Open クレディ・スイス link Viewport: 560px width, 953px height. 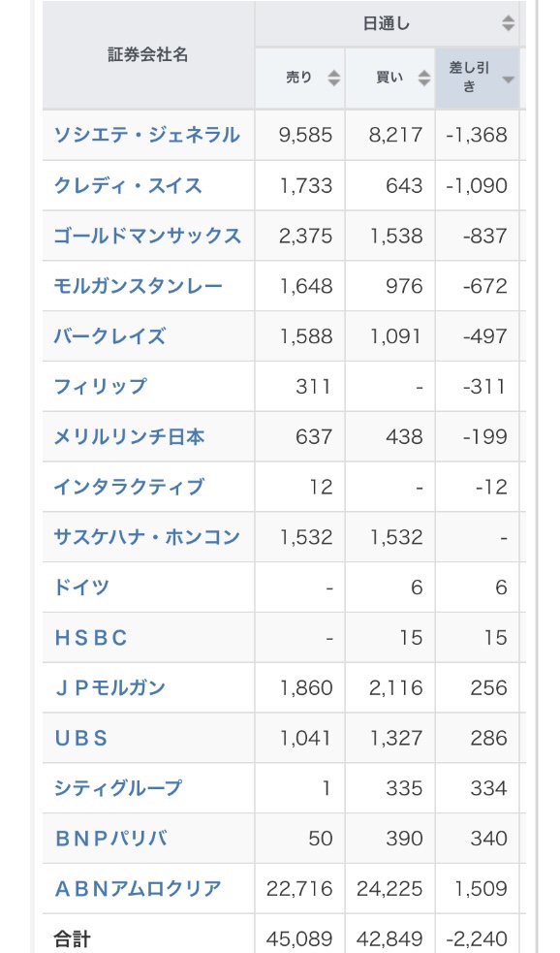coord(128,185)
